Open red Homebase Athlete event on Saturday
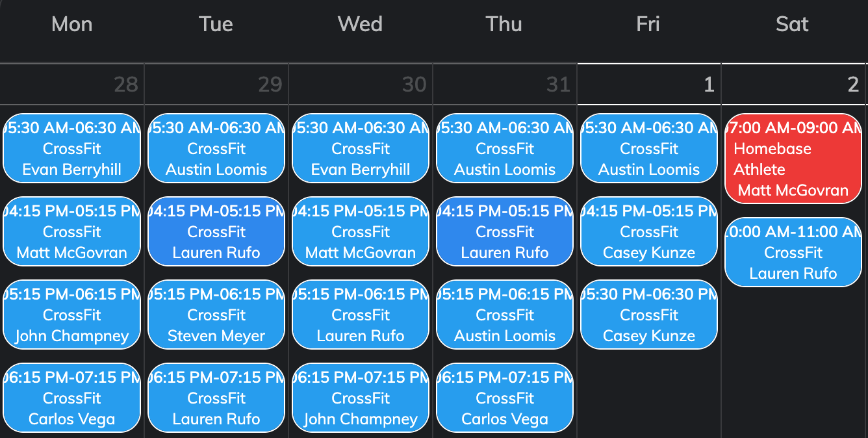Screen dimensions: 868x438 tap(793, 159)
